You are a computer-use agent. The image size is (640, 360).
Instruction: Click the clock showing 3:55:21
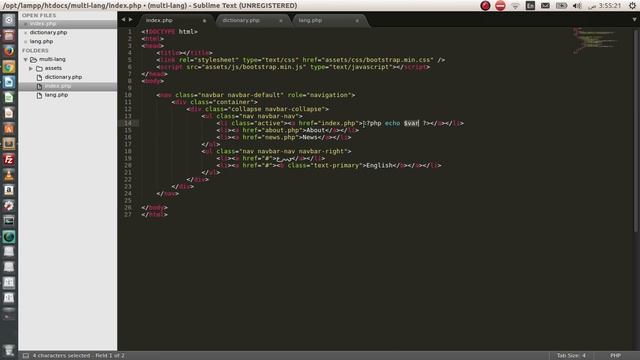click(x=609, y=6)
